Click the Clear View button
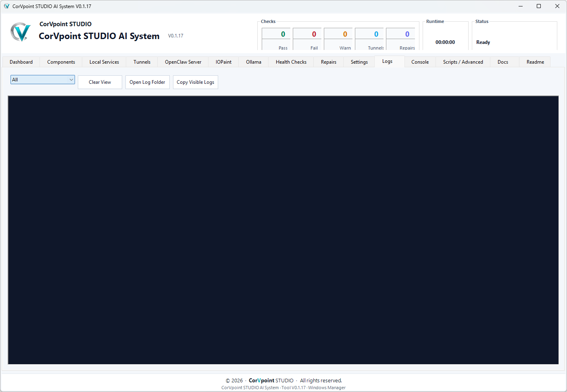Screen dimensions: 567x392 pos(100,82)
